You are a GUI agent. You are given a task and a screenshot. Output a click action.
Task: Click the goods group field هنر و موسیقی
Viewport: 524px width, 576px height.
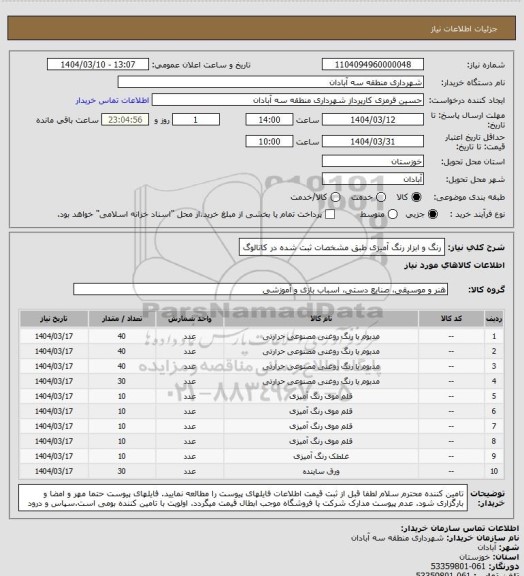pyautogui.click(x=260, y=290)
